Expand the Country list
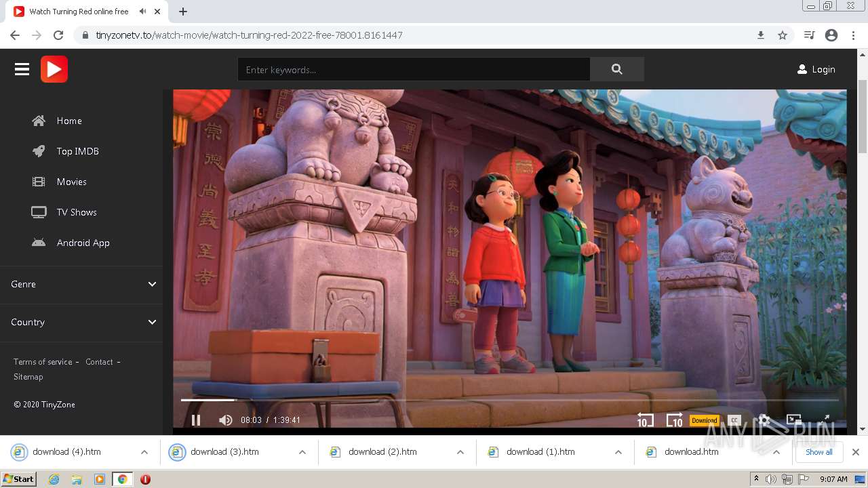868x488 pixels. point(81,322)
